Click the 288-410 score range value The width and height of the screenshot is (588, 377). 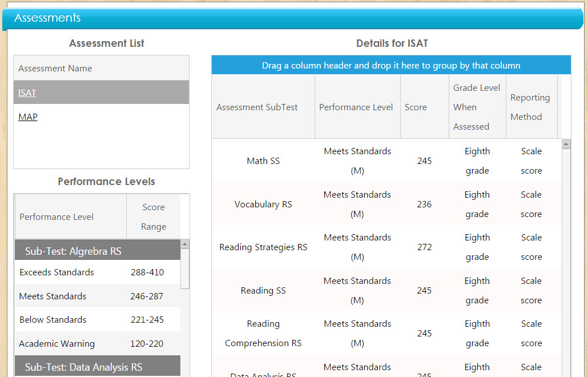(x=147, y=272)
